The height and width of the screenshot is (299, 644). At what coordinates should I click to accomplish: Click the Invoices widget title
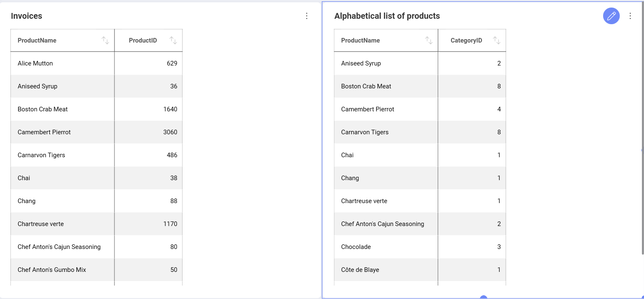click(x=26, y=16)
